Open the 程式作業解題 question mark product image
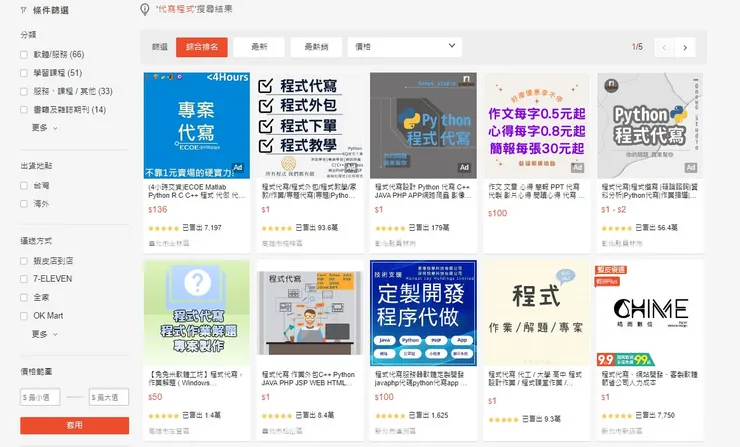Image resolution: width=740 pixels, height=447 pixels. point(197,313)
